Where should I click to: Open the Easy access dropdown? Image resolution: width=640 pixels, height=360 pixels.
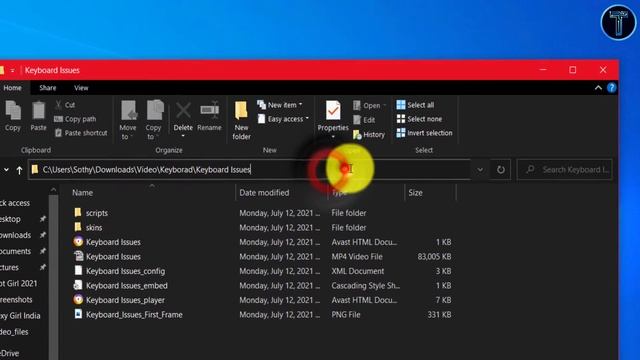click(x=283, y=119)
